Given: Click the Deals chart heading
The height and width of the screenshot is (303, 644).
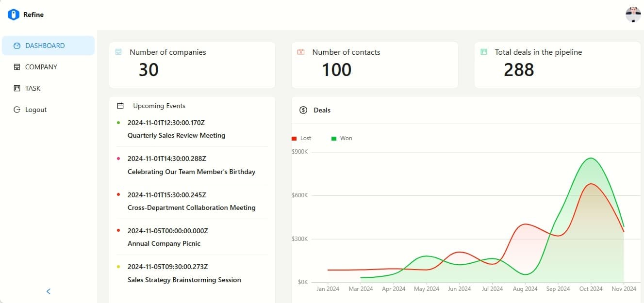Looking at the screenshot, I should (322, 110).
